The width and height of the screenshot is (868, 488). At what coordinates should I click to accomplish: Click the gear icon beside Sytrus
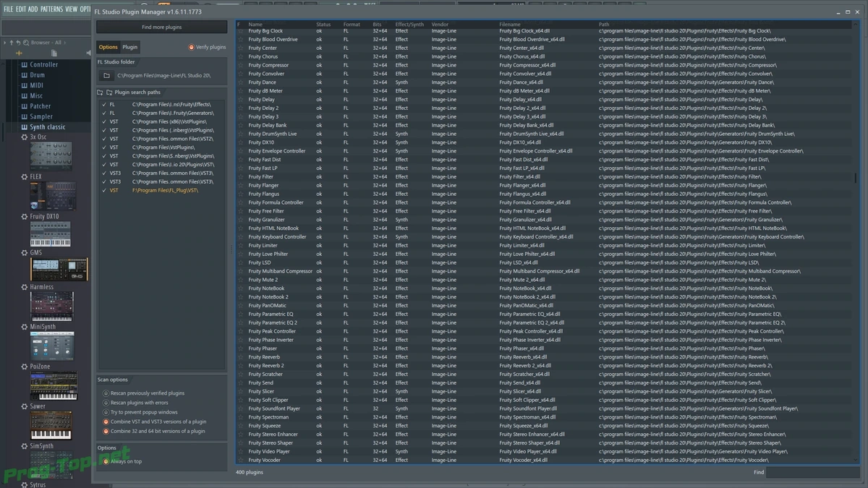(x=25, y=484)
